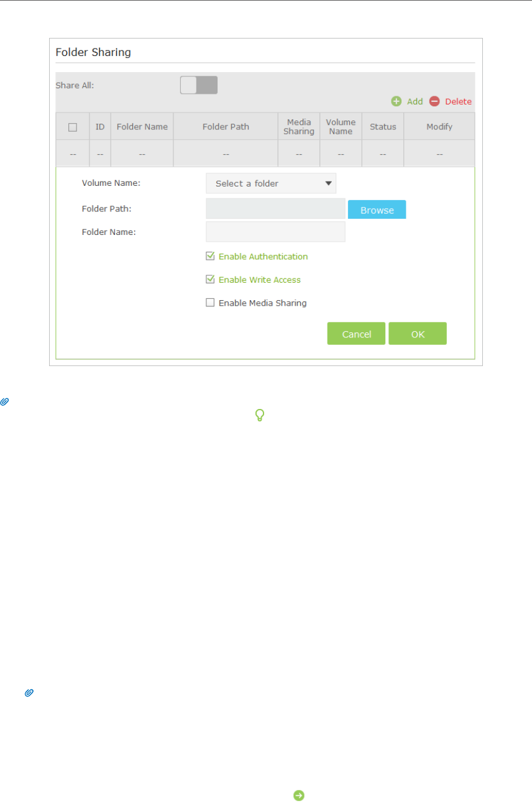This screenshot has width=532, height=803.
Task: Click the Delete text link
Action: 458,101
